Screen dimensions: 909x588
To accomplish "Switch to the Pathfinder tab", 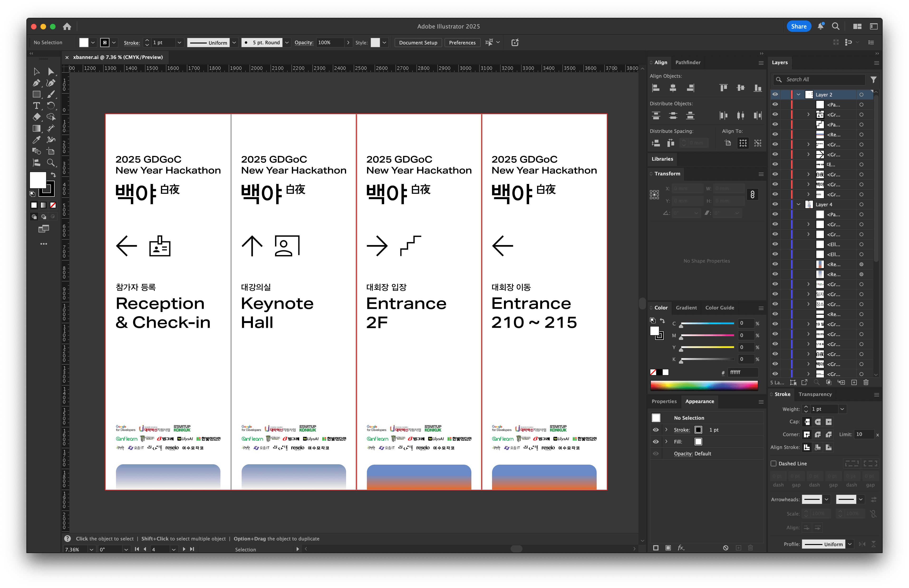I will coord(688,62).
